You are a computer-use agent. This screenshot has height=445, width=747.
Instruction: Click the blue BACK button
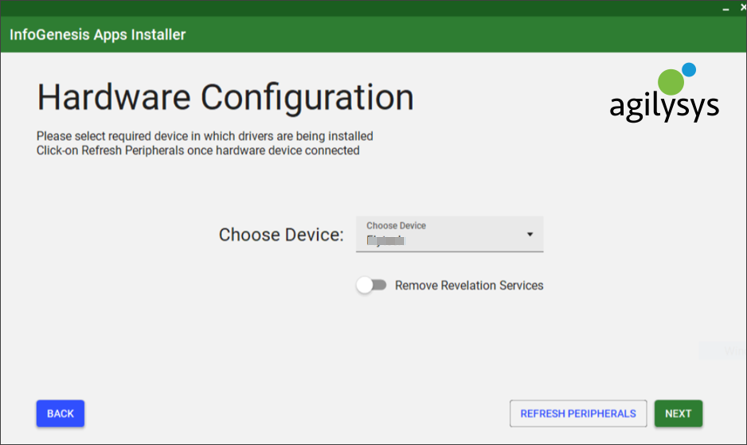click(x=61, y=413)
